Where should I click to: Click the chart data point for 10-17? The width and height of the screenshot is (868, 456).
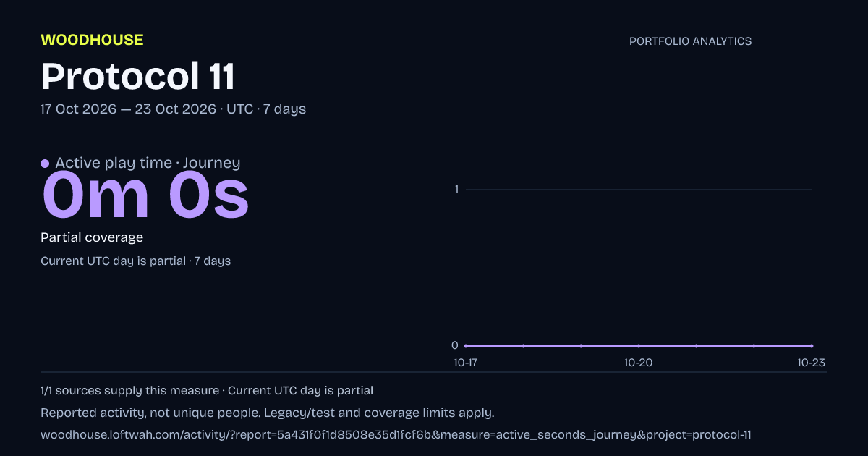(465, 346)
